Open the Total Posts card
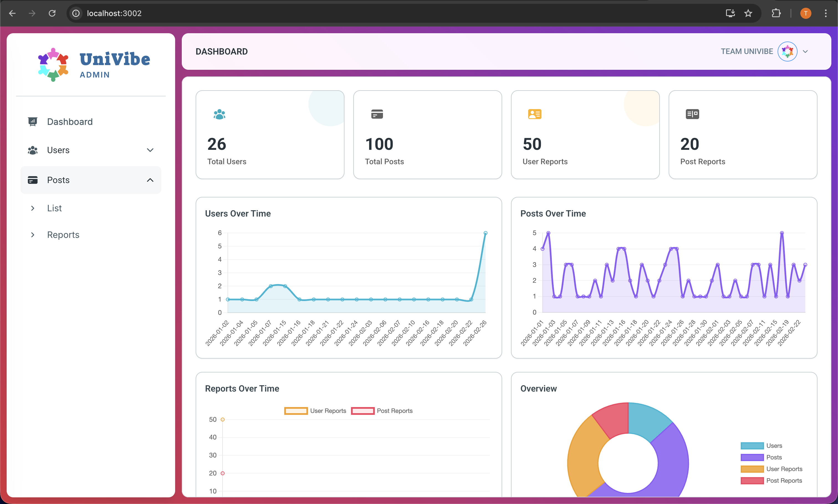This screenshot has height=504, width=838. tap(428, 135)
